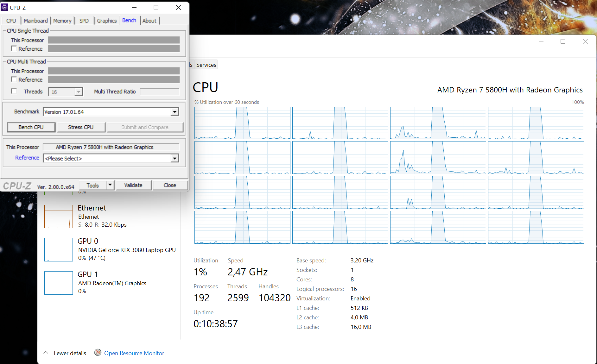Maximize the Task Manager window
Image resolution: width=597 pixels, height=364 pixels.
[x=563, y=41]
